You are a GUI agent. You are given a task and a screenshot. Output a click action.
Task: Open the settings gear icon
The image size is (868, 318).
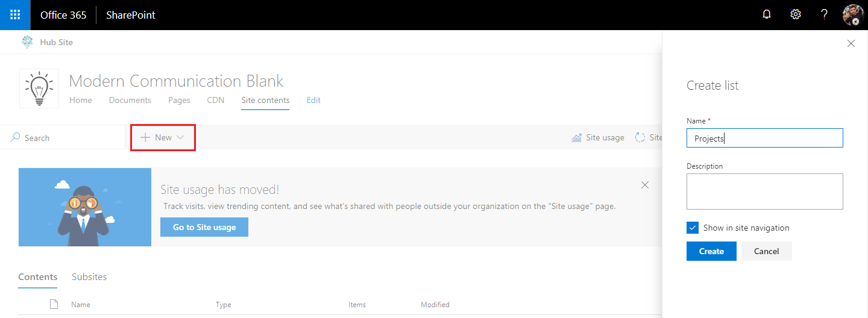click(x=796, y=15)
